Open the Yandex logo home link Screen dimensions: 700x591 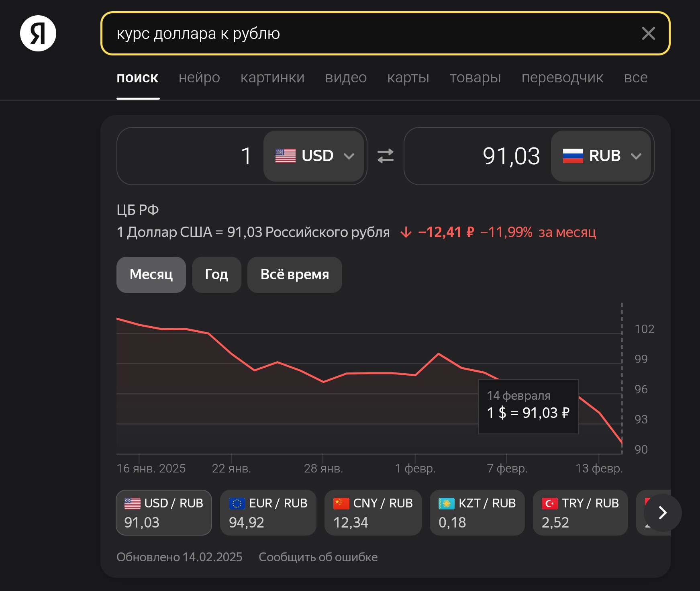tap(38, 33)
